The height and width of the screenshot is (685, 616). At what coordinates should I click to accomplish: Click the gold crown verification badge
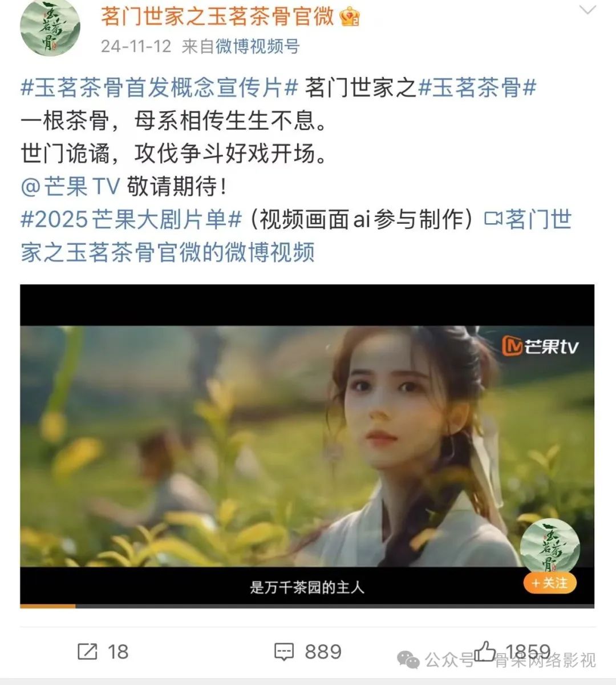350,18
